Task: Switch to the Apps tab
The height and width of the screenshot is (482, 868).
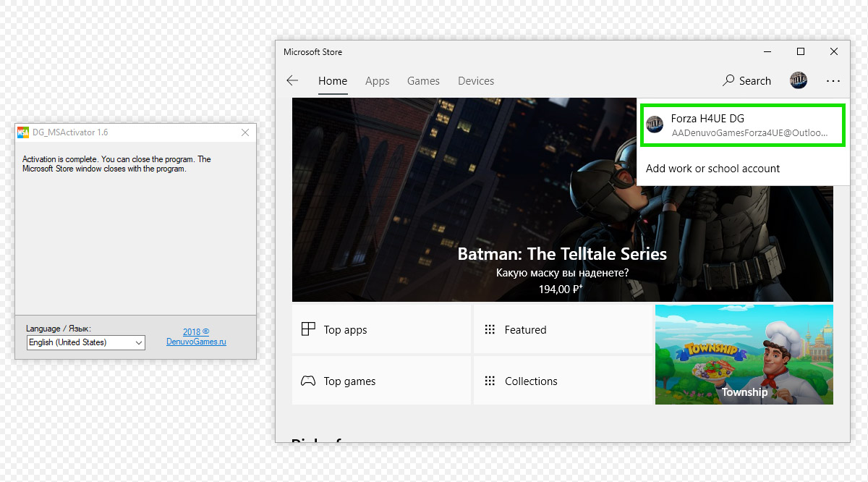Action: click(378, 81)
